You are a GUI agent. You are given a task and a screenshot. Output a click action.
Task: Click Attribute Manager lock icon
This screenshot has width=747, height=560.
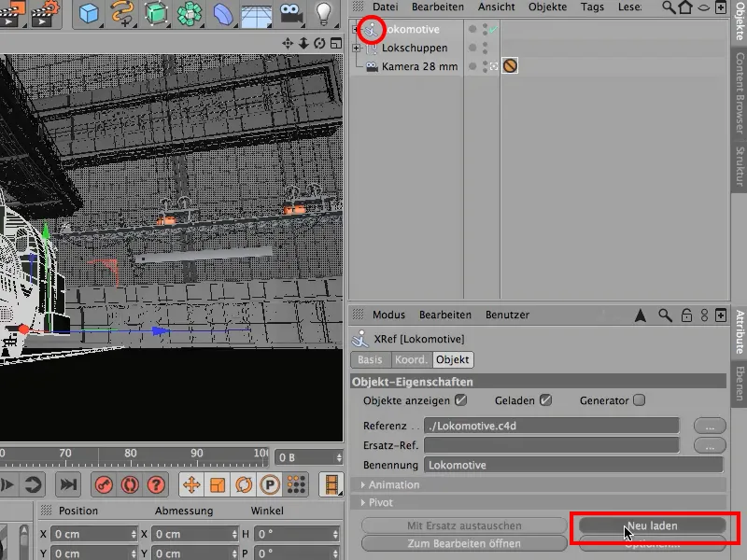686,315
